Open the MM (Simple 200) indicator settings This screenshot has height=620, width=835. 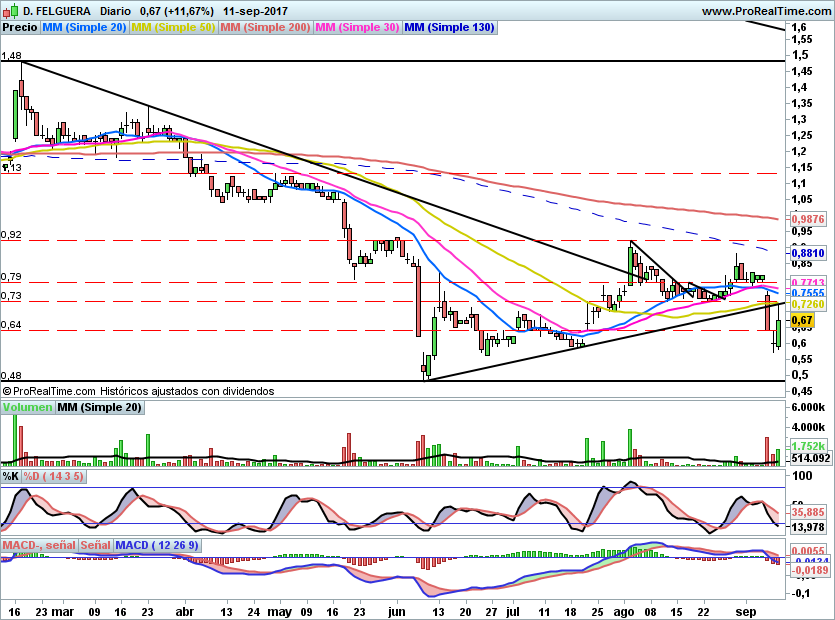(x=266, y=28)
